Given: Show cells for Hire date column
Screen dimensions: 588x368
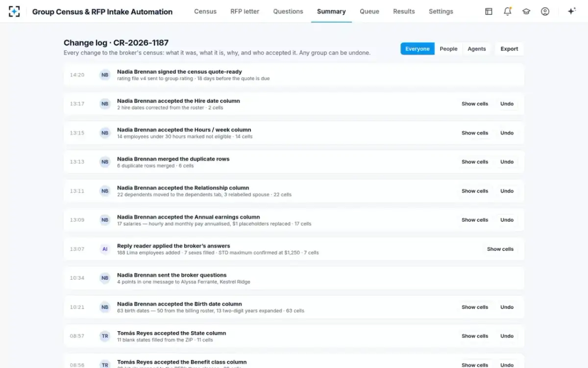Looking at the screenshot, I should (x=475, y=104).
